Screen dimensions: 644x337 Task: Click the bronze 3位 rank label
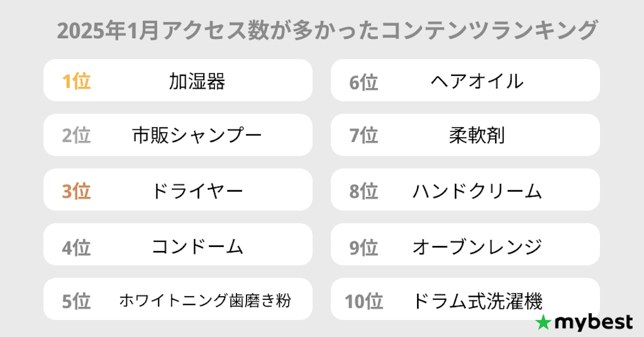point(76,191)
